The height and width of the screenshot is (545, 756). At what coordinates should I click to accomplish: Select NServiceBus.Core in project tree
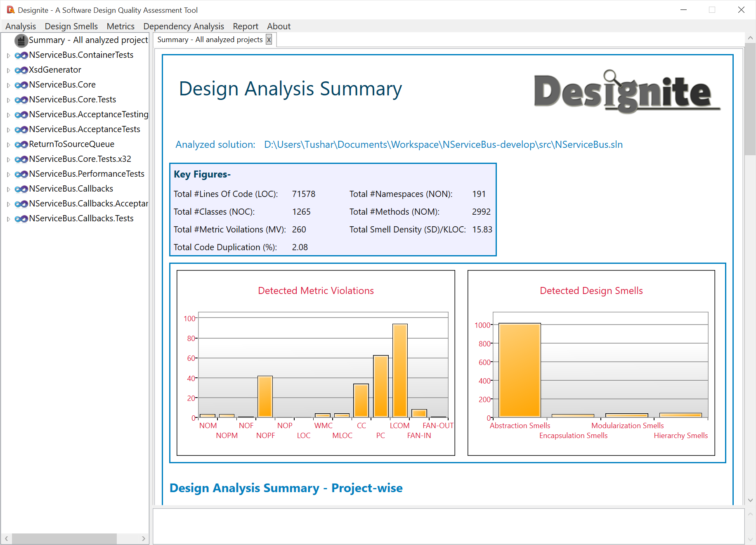[x=62, y=85]
